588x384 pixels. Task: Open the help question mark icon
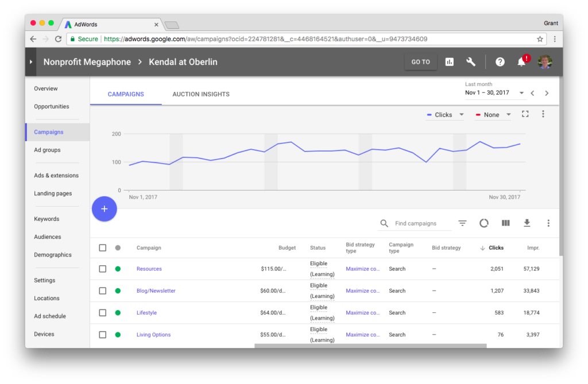point(500,62)
